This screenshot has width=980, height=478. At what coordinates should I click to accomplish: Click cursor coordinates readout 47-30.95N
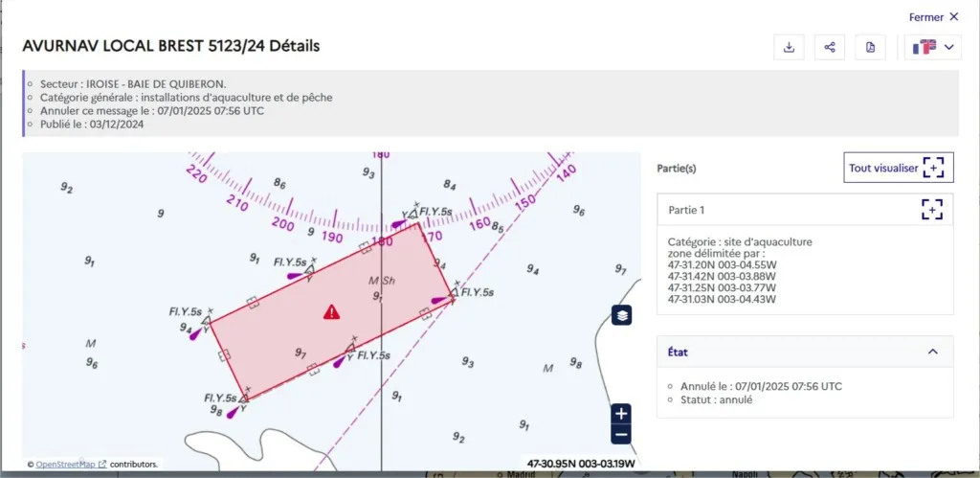pos(581,464)
